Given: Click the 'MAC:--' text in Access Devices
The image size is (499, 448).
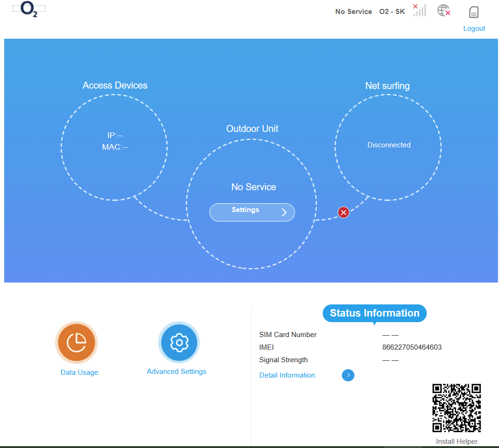Looking at the screenshot, I should tap(115, 147).
